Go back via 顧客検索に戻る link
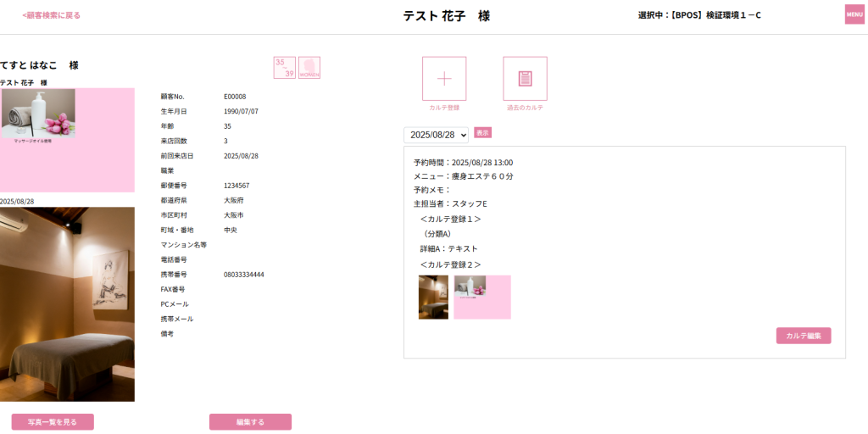 (x=52, y=15)
